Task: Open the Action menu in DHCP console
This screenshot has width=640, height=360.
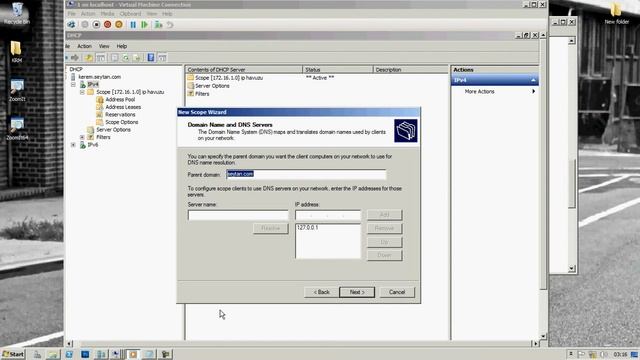Action: pos(84,46)
